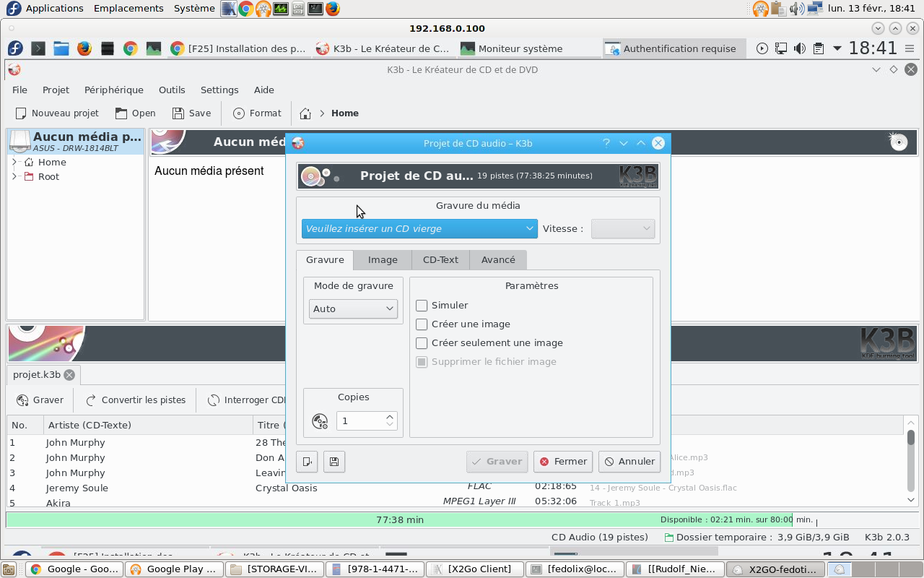This screenshot has height=578, width=924.
Task: Switch to the Avancé tab
Action: 498,259
